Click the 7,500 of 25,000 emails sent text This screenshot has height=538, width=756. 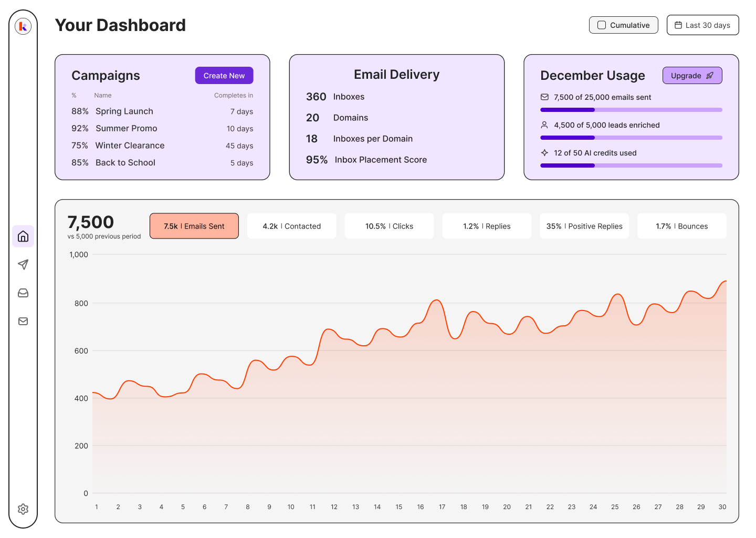tap(603, 97)
